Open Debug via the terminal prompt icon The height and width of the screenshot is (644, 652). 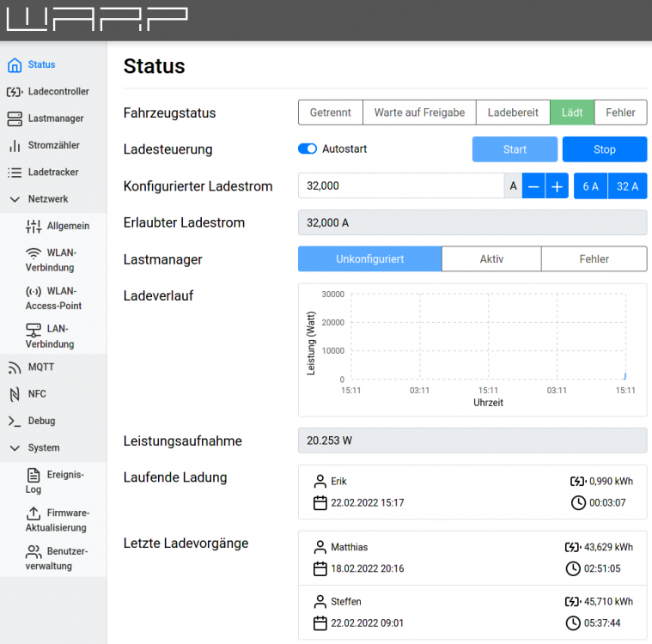15,422
